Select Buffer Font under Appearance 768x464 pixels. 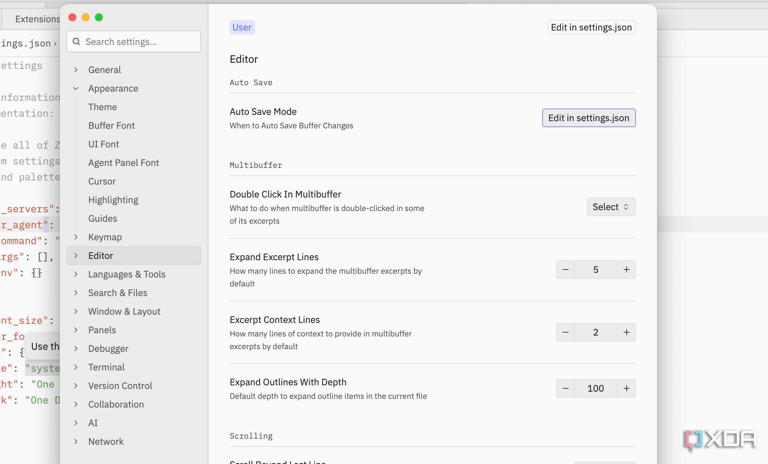tap(111, 126)
